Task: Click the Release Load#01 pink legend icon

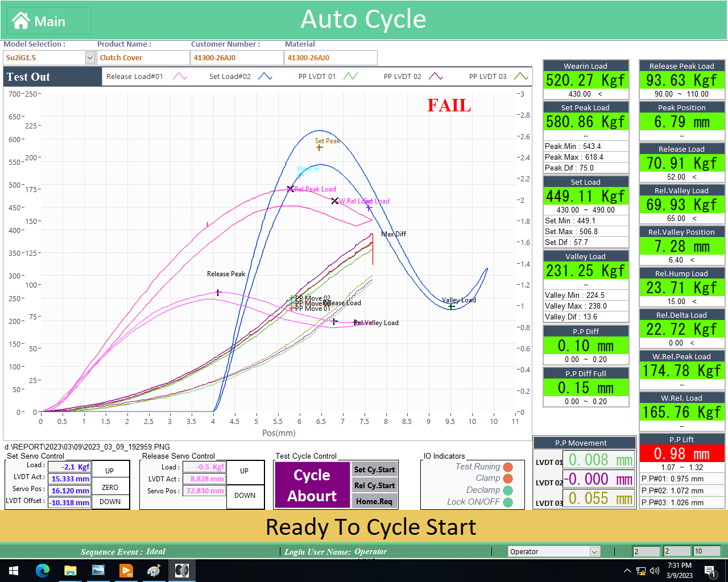Action: [180, 77]
